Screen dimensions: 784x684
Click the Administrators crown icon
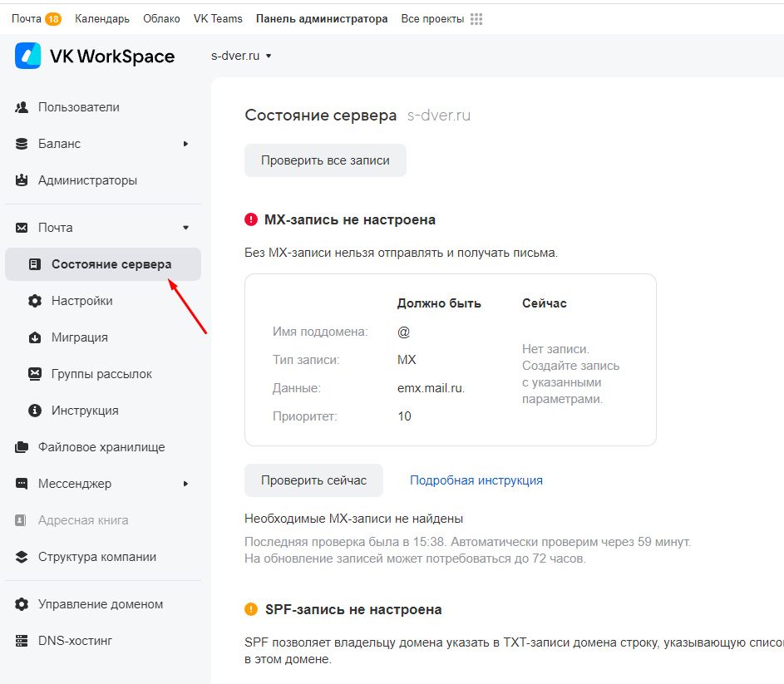(22, 180)
